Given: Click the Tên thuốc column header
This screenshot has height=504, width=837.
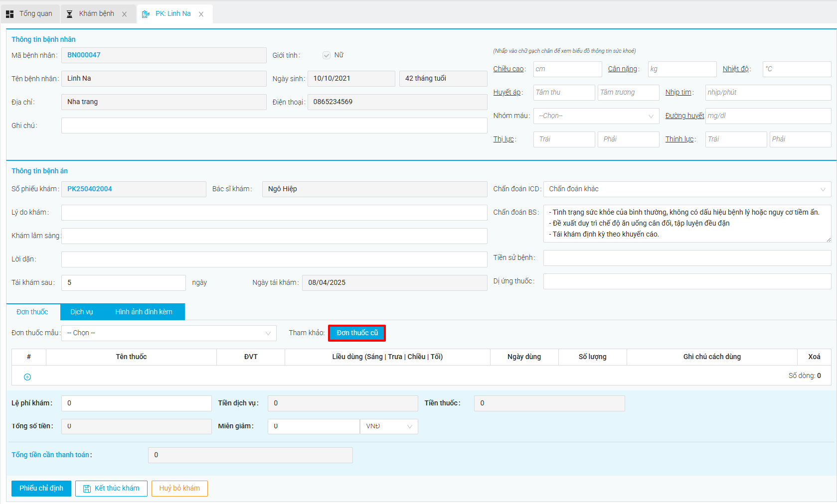Looking at the screenshot, I should coord(131,357).
